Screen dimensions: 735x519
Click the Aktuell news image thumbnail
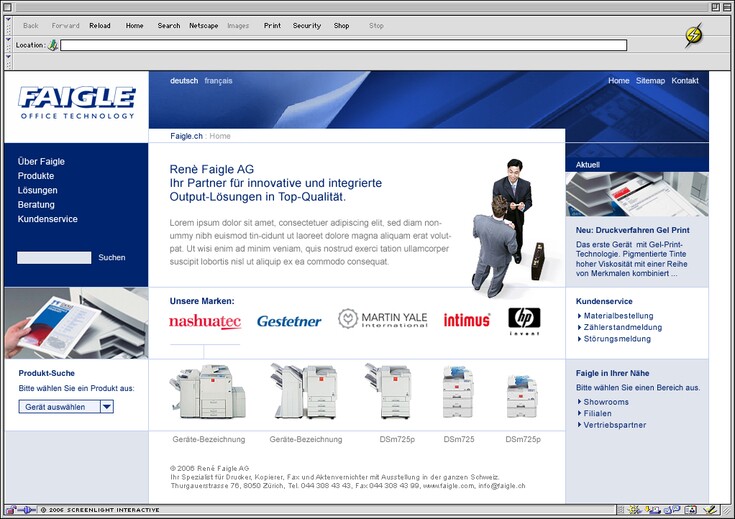[637, 194]
